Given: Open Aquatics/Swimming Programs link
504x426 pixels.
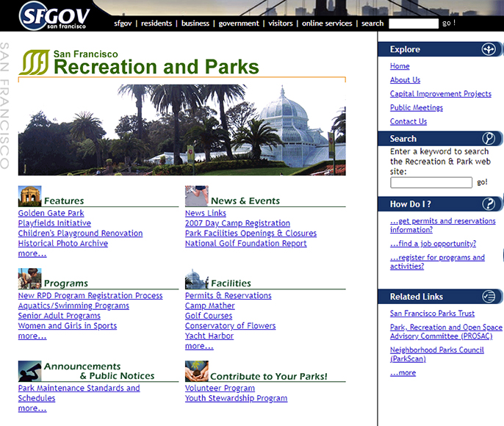Looking at the screenshot, I should (x=73, y=306).
